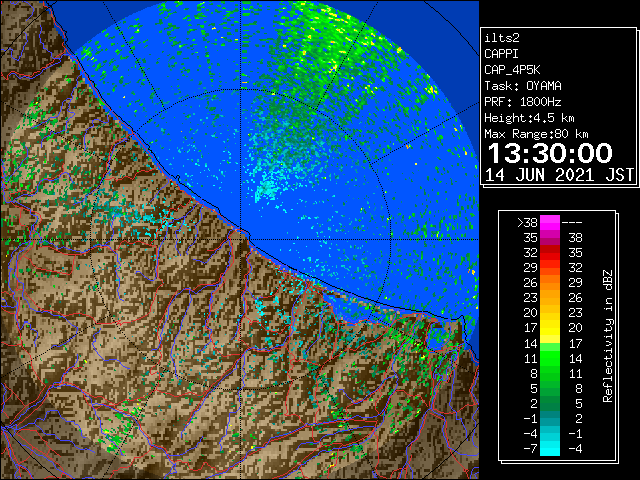Viewport: 640px width, 480px height.
Task: Click the Task: OYAMA line
Action: (523, 86)
